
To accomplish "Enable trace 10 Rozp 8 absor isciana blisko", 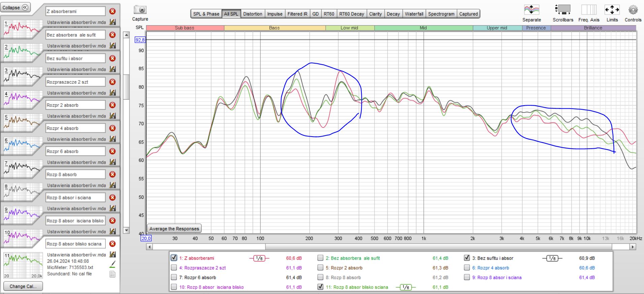I will (x=174, y=287).
